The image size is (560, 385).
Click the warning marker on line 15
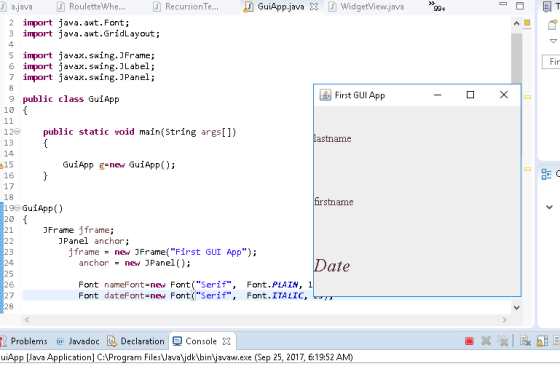point(1,165)
